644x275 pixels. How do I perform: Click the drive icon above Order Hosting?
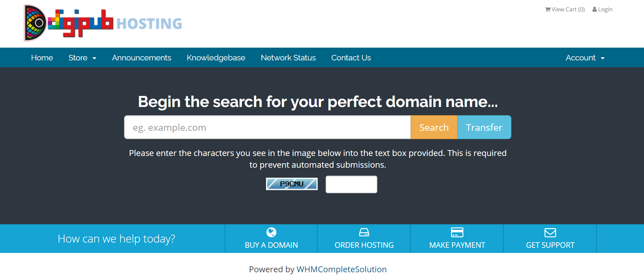364,232
